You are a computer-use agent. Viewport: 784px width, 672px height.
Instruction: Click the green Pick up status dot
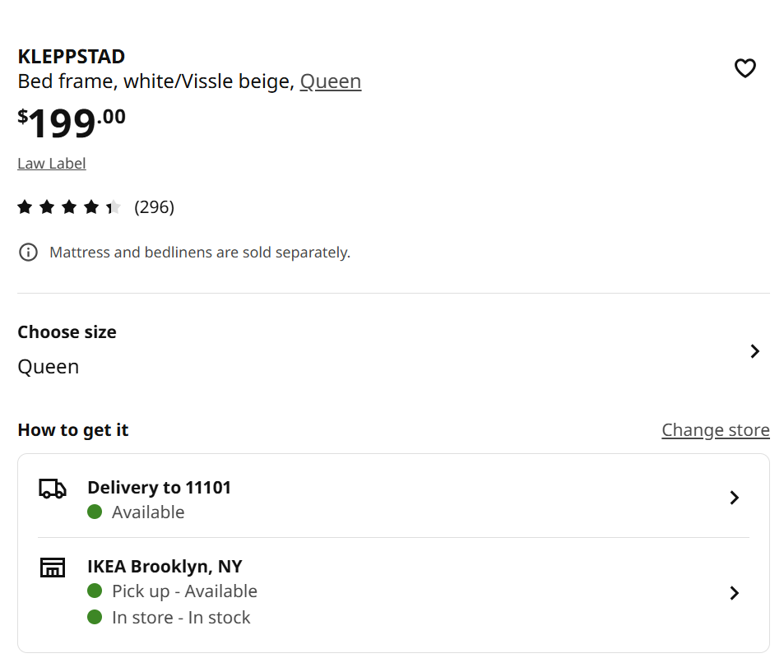95,591
